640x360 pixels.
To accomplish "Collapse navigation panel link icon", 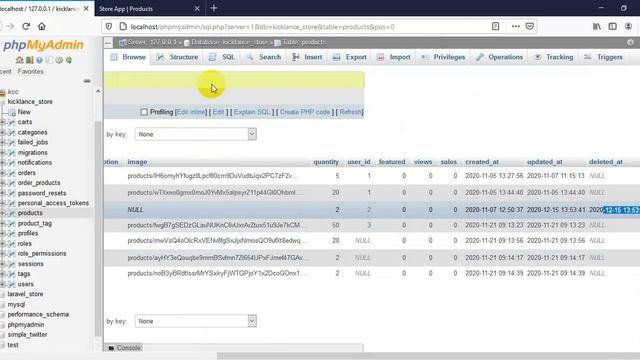I will [87, 81].
